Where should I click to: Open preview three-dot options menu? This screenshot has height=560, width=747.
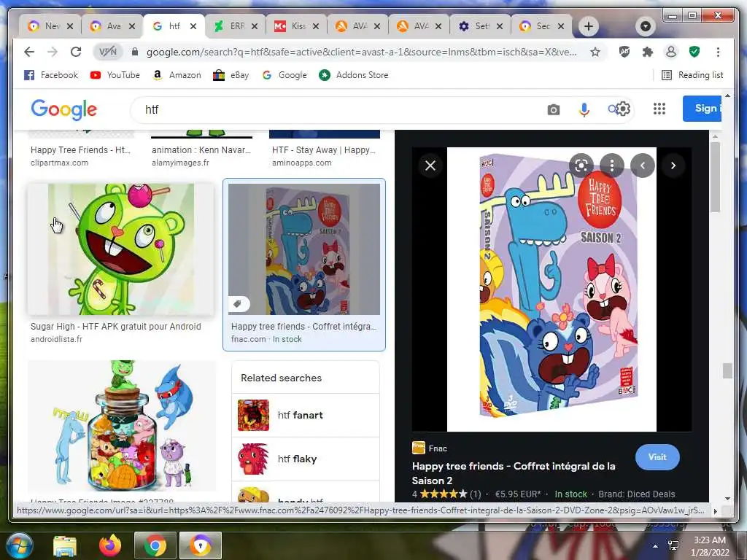(612, 166)
